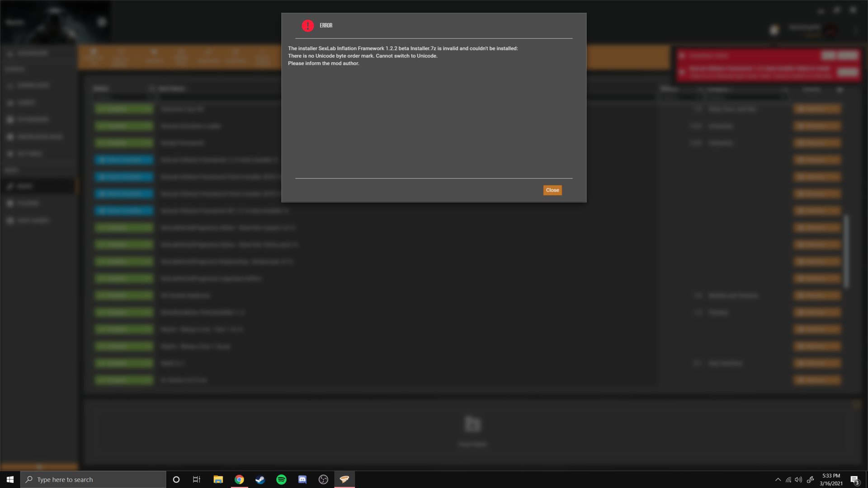Open Discord from the taskbar
Image resolution: width=868 pixels, height=488 pixels.
click(302, 479)
